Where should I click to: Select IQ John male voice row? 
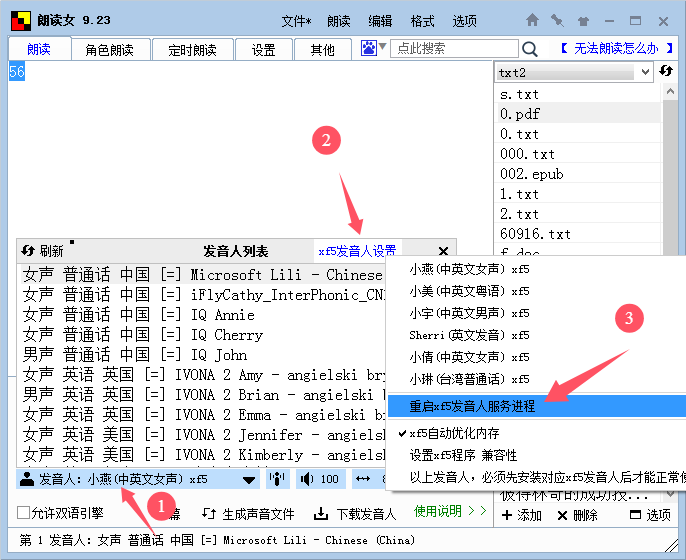[203, 354]
